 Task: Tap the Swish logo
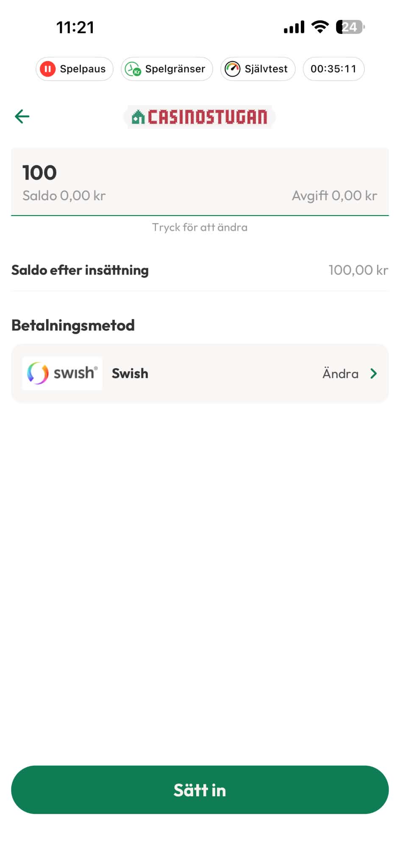62,373
